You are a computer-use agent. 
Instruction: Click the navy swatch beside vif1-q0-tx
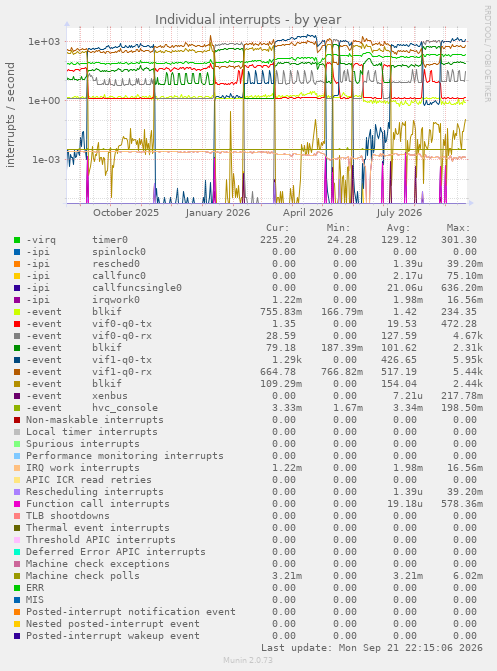17,360
